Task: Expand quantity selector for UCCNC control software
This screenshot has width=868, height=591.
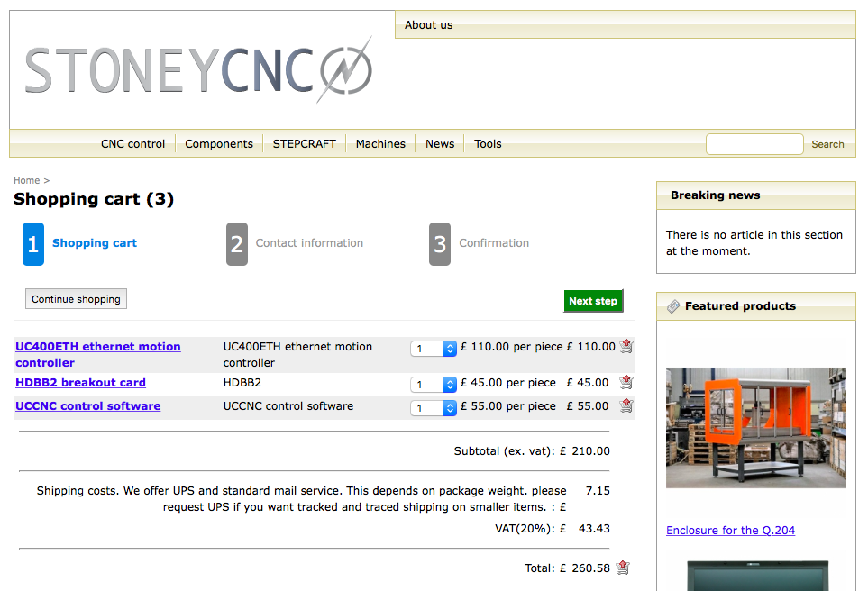Action: tap(434, 408)
